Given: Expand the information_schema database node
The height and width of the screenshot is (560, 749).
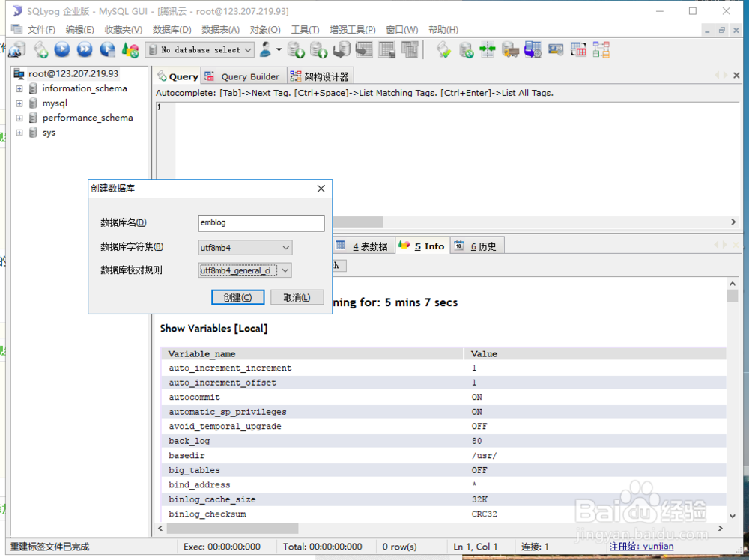Looking at the screenshot, I should 19,88.
